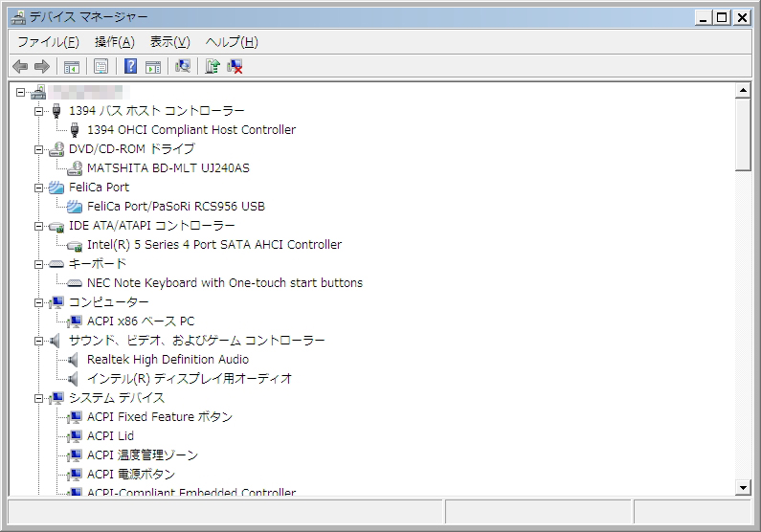Click the ACPI x86 ベース PC icon
This screenshot has width=761, height=532.
75,321
